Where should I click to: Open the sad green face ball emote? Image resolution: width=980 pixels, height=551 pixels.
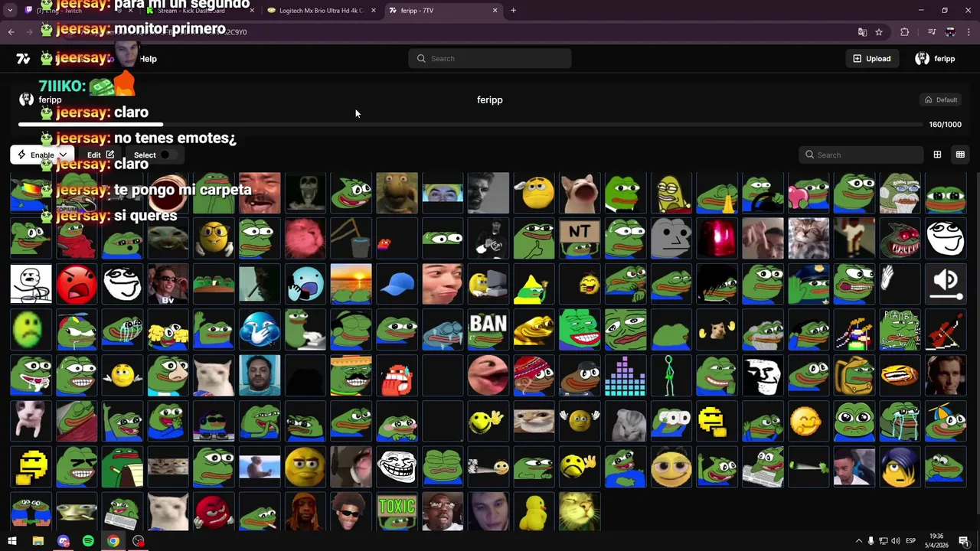(x=31, y=330)
